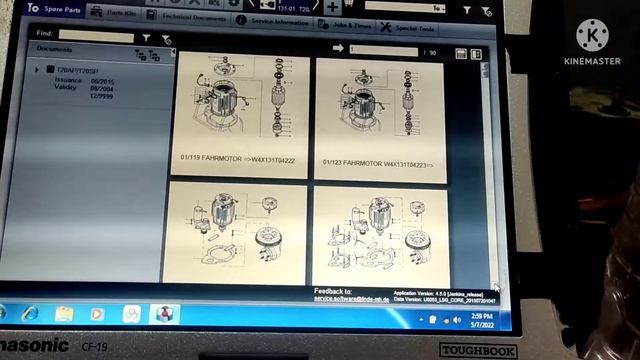Click the plus add-vehicle button
640x360 pixels.
[333, 7]
